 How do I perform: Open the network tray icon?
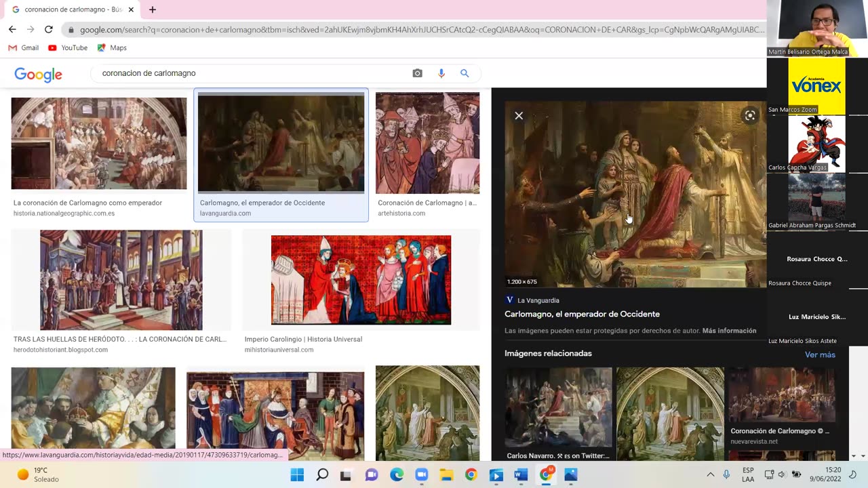point(769,475)
